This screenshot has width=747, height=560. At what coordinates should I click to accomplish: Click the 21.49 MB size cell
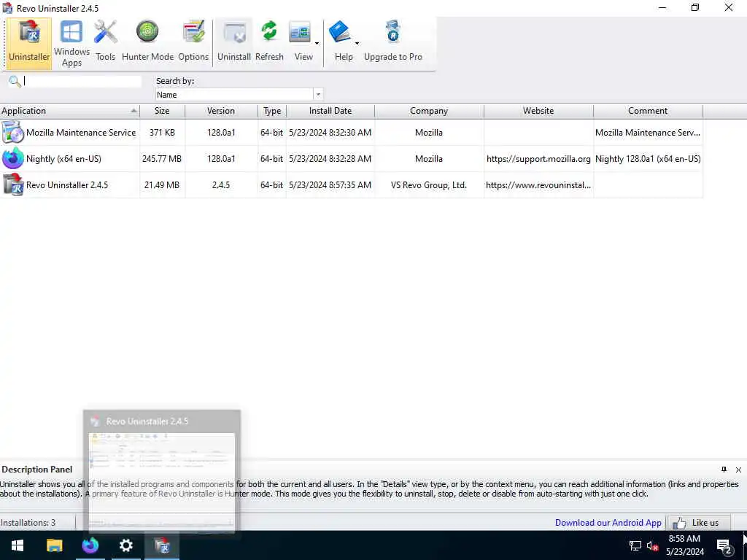162,184
